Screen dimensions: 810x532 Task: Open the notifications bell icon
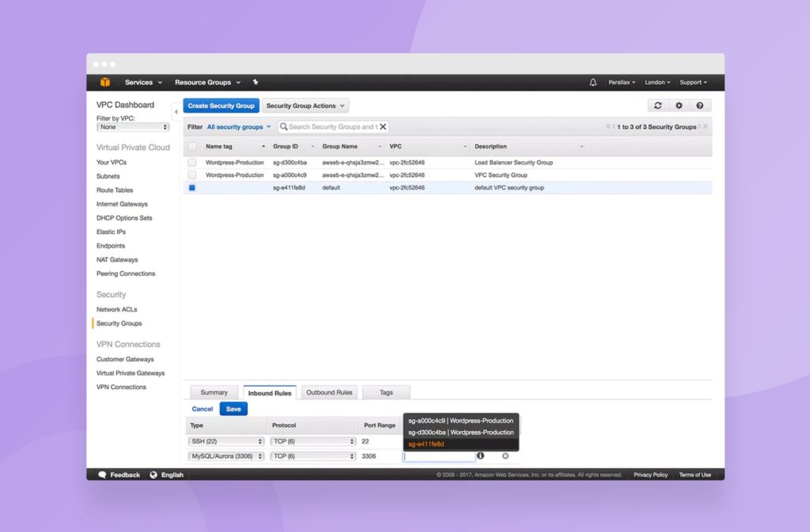593,82
